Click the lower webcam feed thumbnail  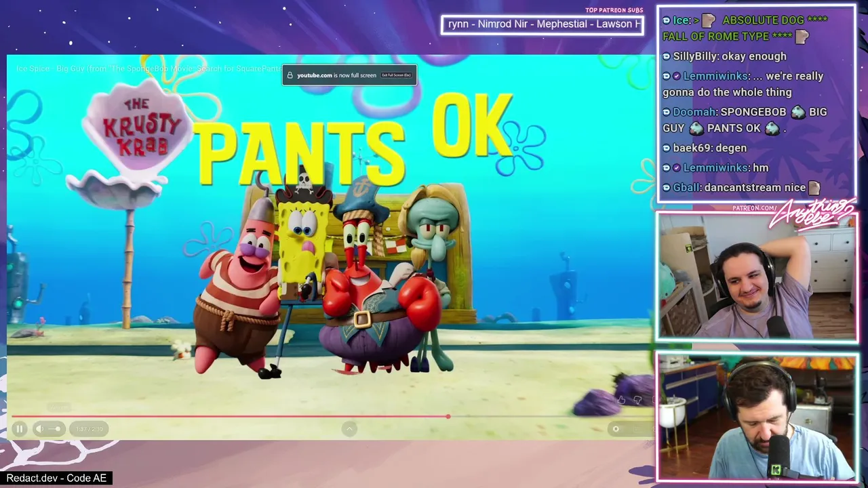(757, 418)
